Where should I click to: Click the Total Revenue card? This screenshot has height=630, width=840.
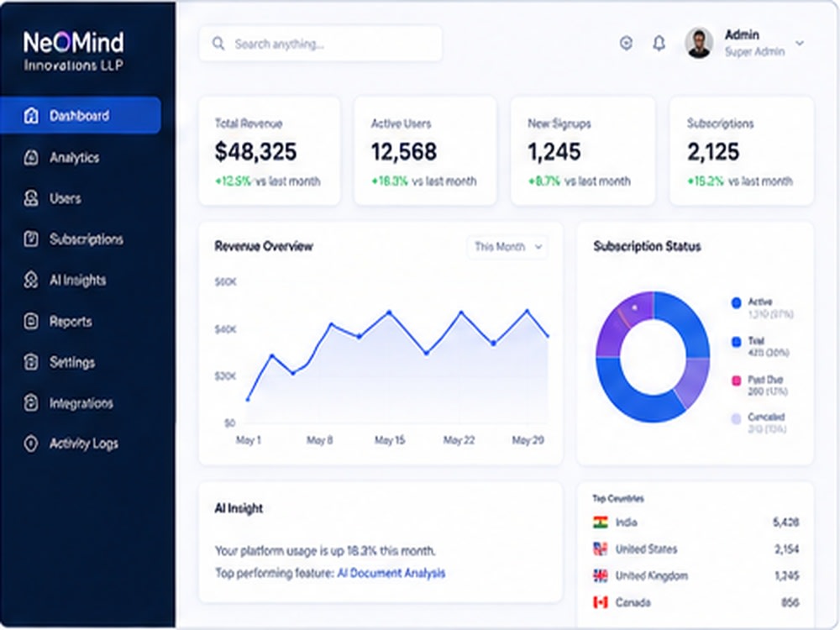[x=270, y=151]
